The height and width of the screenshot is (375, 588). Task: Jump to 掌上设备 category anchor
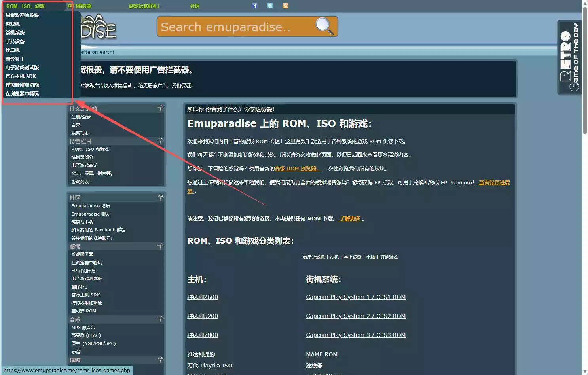pyautogui.click(x=352, y=257)
